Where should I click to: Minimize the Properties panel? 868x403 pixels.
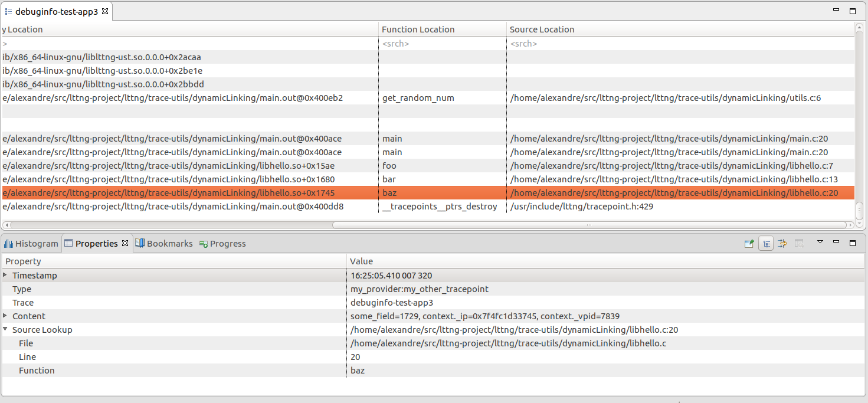coord(836,243)
